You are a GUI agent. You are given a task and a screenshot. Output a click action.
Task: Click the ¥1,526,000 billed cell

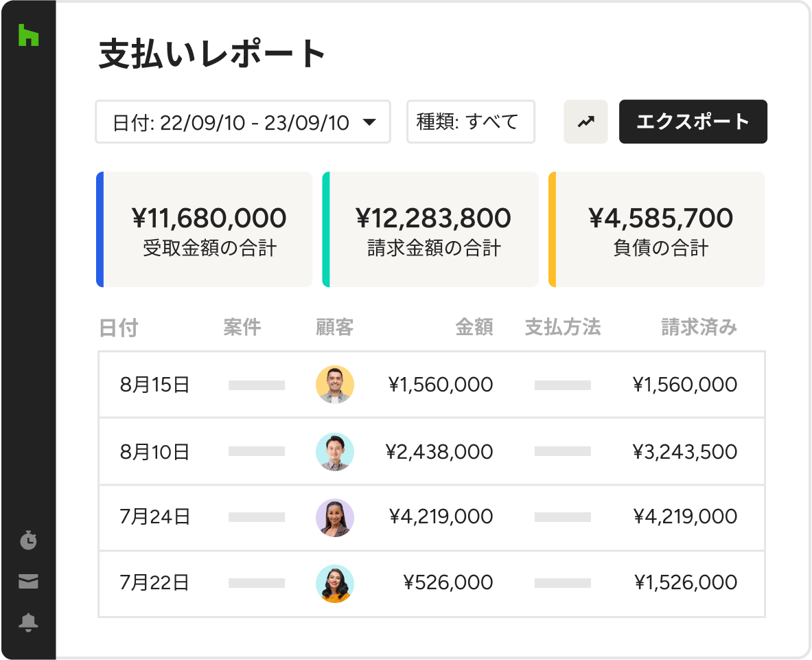pyautogui.click(x=686, y=582)
